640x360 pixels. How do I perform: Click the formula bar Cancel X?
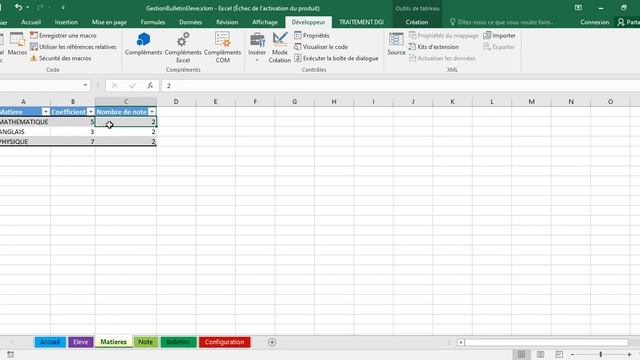coord(115,85)
